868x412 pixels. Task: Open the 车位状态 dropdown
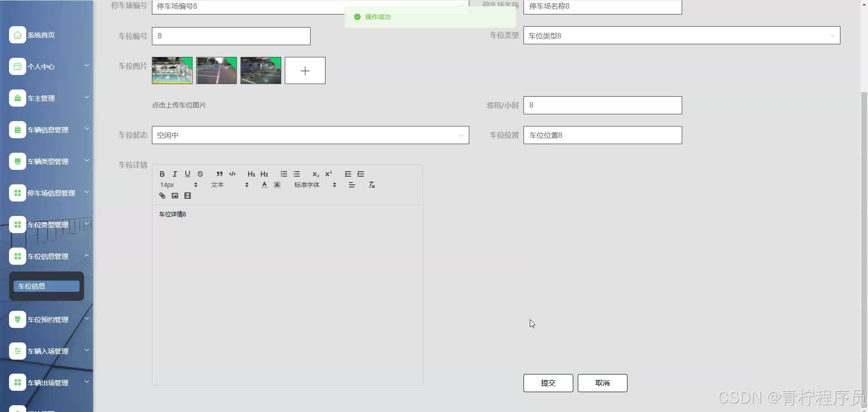pos(311,135)
